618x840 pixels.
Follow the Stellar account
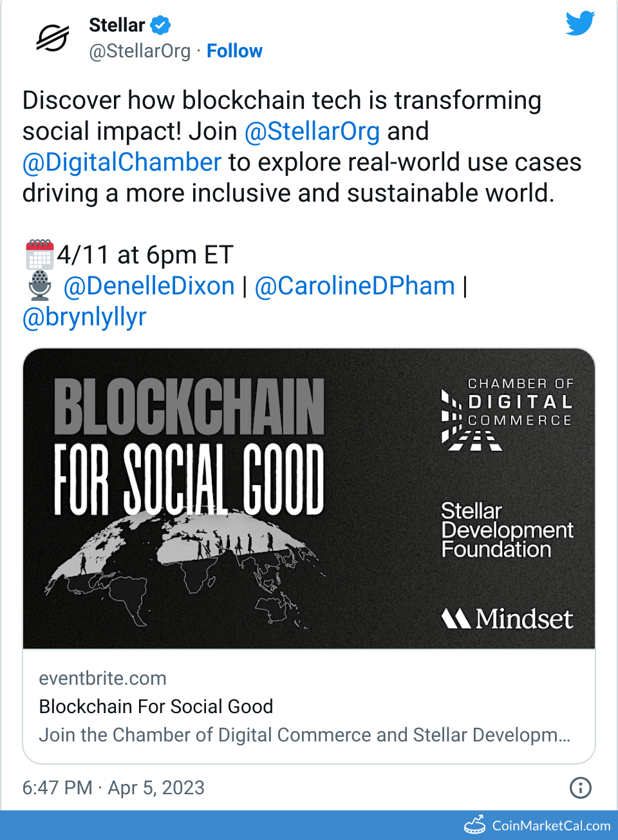234,51
